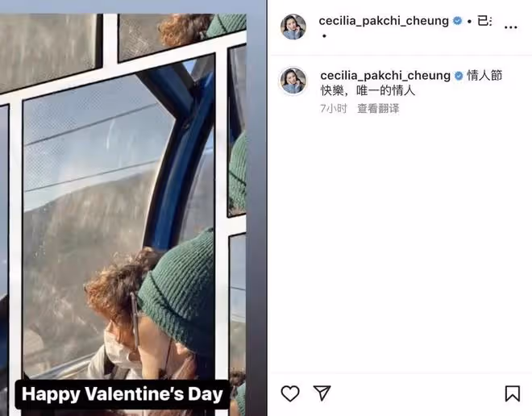This screenshot has height=416, width=532.
Task: Click the small dot below the header username
Action: pos(324,35)
